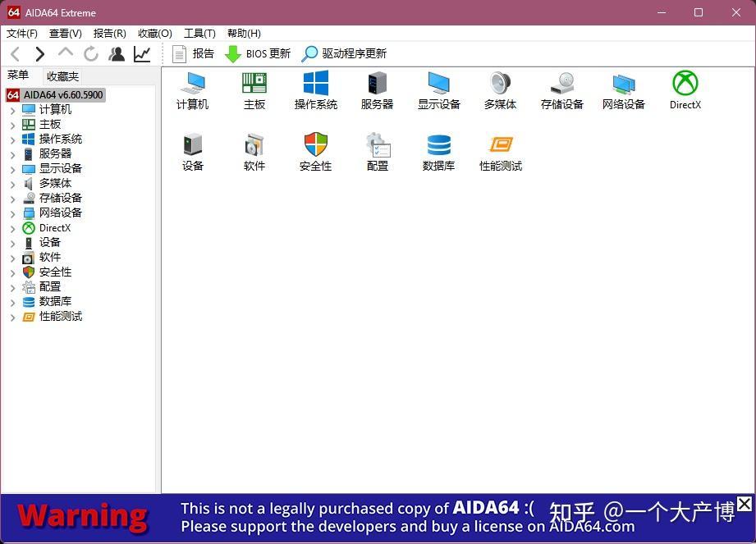Open the 查看(V) menu
The image size is (756, 544).
[66, 34]
